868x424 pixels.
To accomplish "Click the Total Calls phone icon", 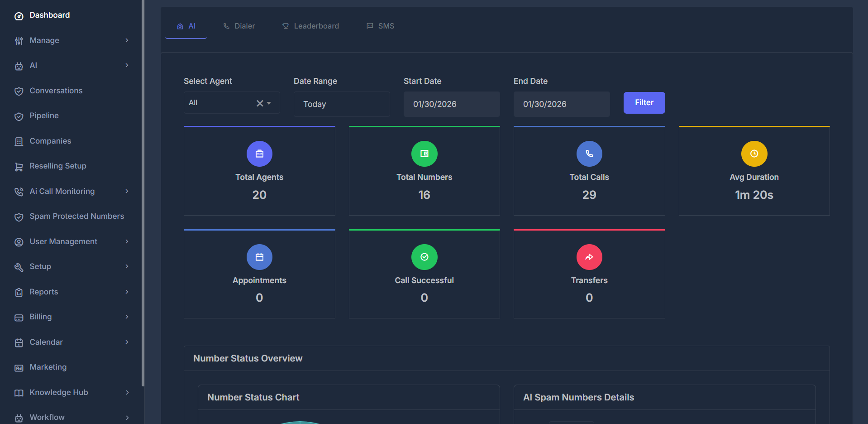I will click(589, 154).
